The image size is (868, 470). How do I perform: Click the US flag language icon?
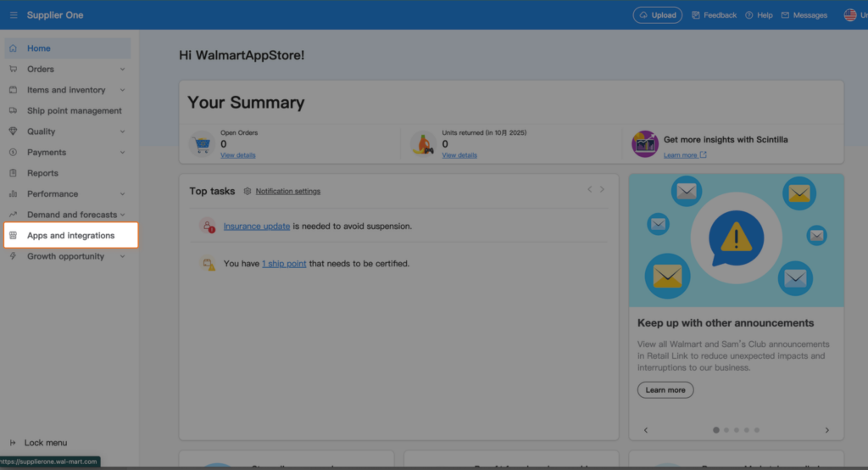point(850,15)
